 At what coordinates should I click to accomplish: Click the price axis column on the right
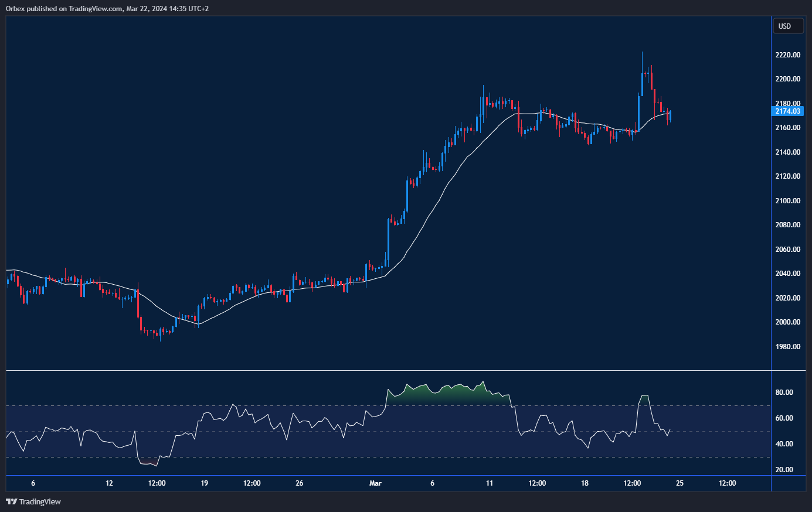pyautogui.click(x=788, y=234)
